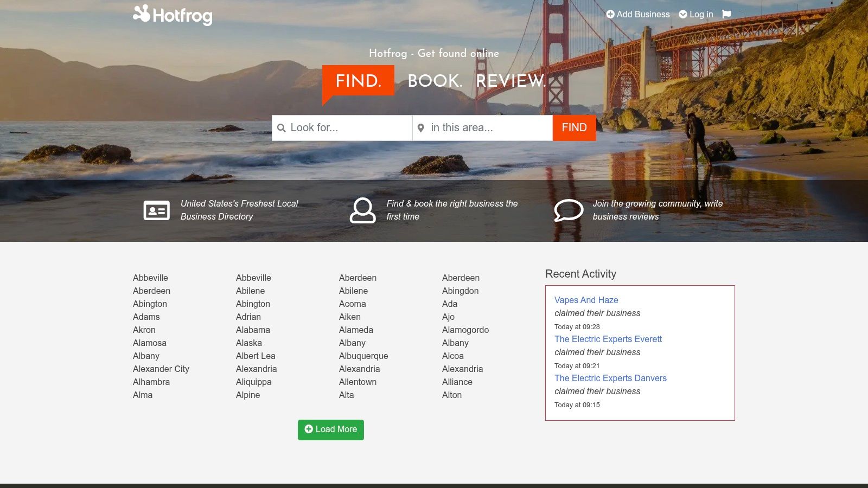Image resolution: width=868 pixels, height=488 pixels.
Task: Open the Adrian city link
Action: pyautogui.click(x=248, y=317)
